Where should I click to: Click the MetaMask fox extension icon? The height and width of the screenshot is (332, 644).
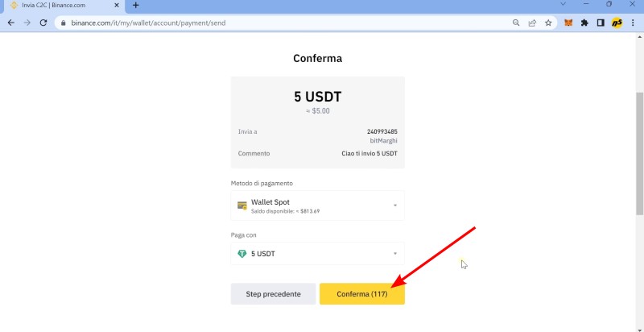(568, 23)
